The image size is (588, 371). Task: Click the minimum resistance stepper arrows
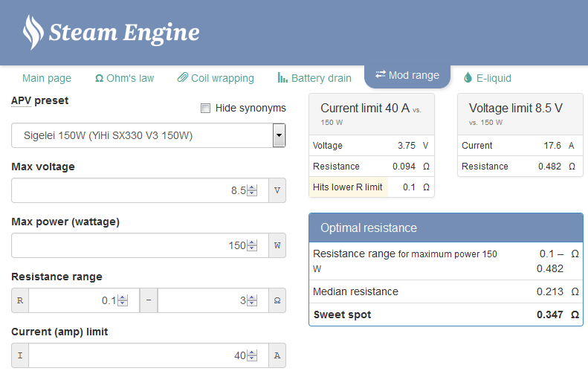[123, 300]
